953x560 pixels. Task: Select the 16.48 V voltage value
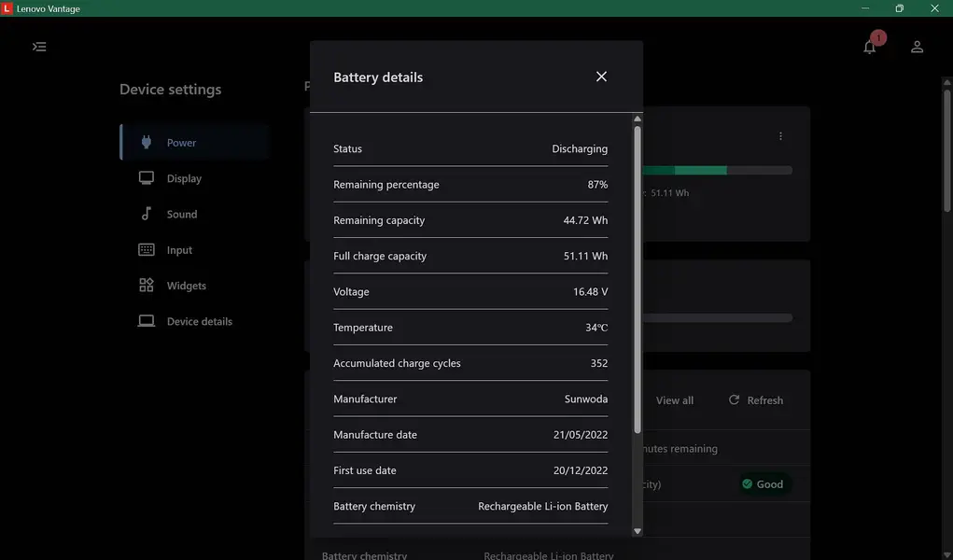590,292
